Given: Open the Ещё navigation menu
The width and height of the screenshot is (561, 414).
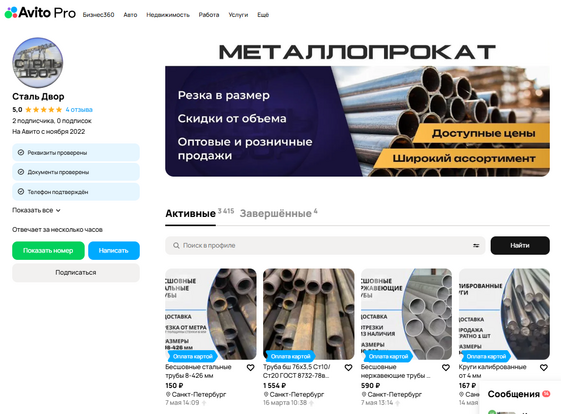Looking at the screenshot, I should 263,15.
